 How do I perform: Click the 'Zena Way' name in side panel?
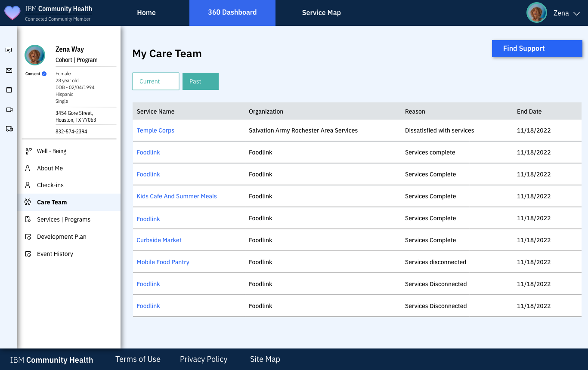(70, 49)
